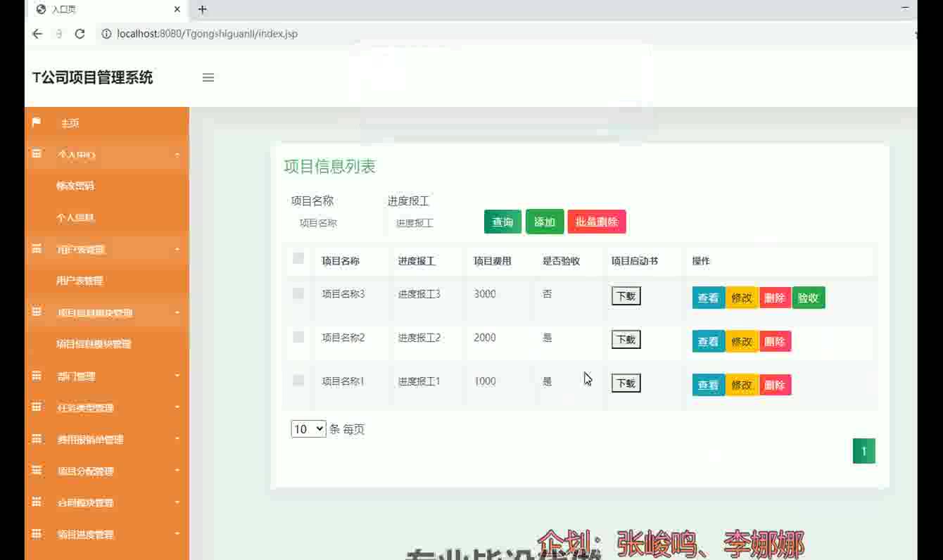Screen dimensions: 943x560
Task: Open 个人信息 submenu item
Action: 75,217
